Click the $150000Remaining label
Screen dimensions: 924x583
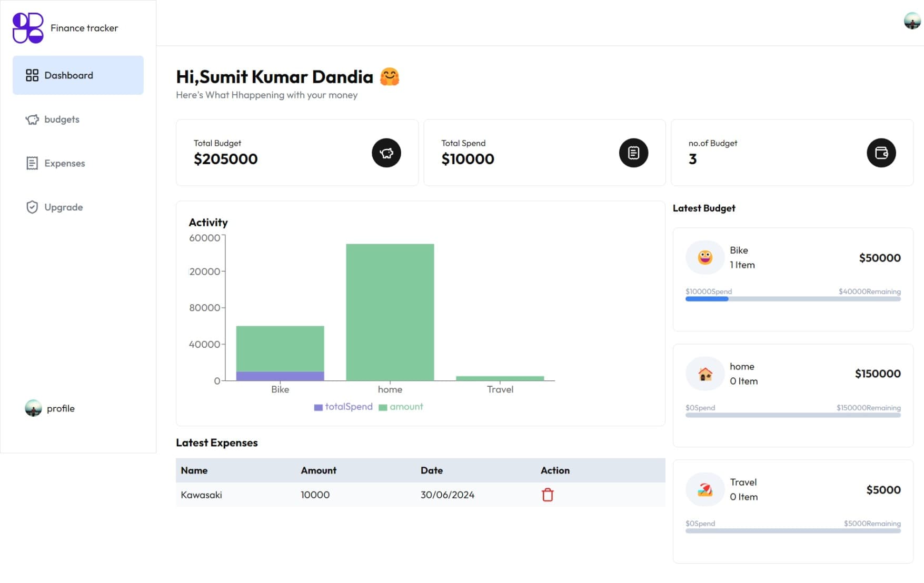click(x=869, y=408)
